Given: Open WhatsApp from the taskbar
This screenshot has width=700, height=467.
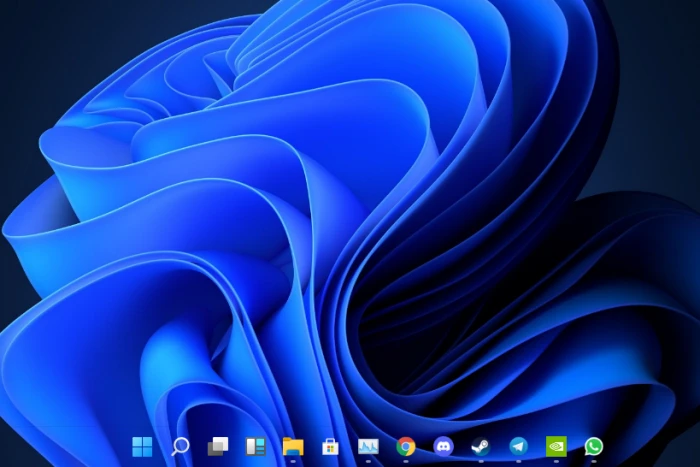Looking at the screenshot, I should 594,446.
